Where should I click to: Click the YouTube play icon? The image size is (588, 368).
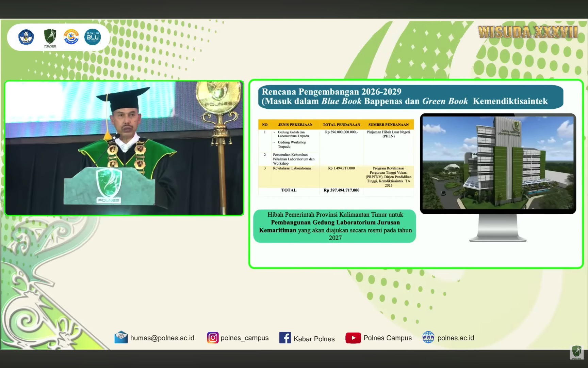[353, 338]
